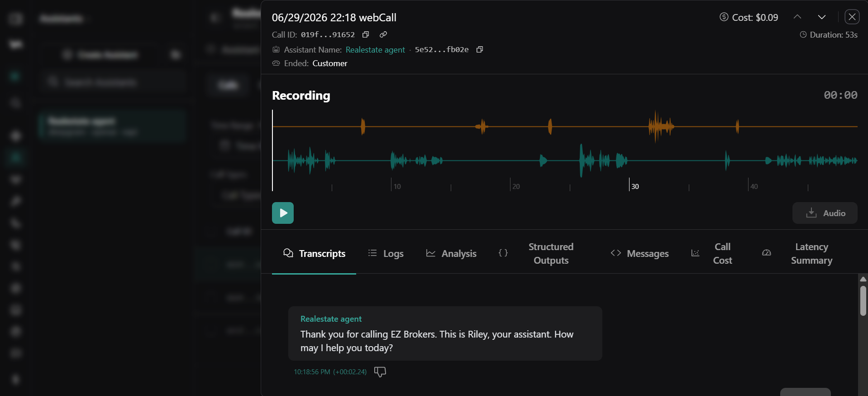Click the Latency Summary gauge icon
The width and height of the screenshot is (868, 396).
coord(766,253)
